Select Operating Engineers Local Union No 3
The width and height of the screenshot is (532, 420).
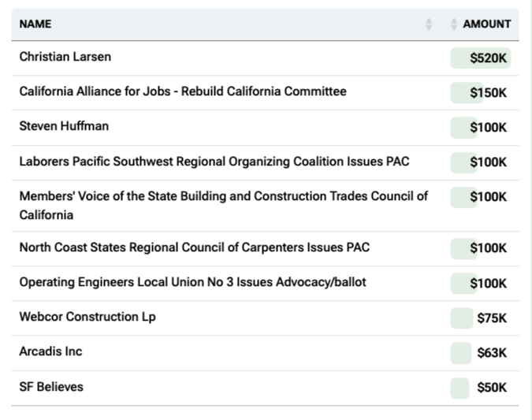point(193,282)
